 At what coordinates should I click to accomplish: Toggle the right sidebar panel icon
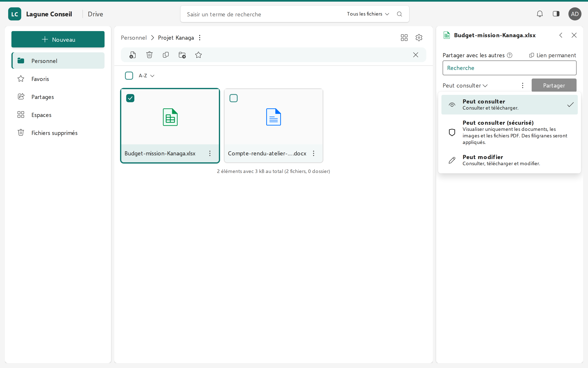(x=556, y=14)
